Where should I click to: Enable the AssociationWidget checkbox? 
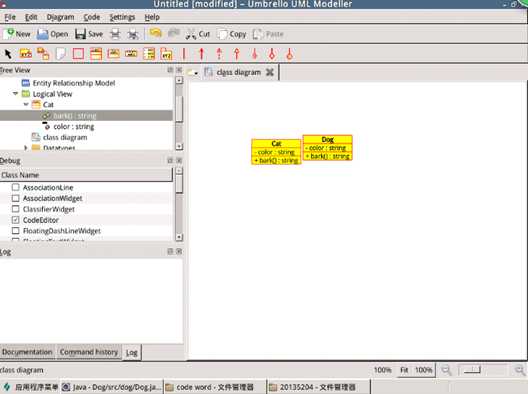(15, 198)
